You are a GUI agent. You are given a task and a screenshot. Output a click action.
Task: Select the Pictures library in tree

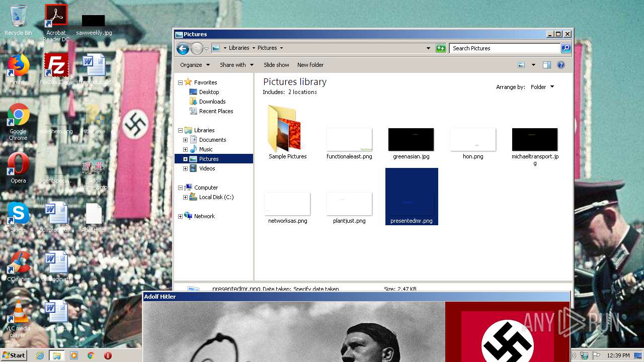click(x=209, y=159)
